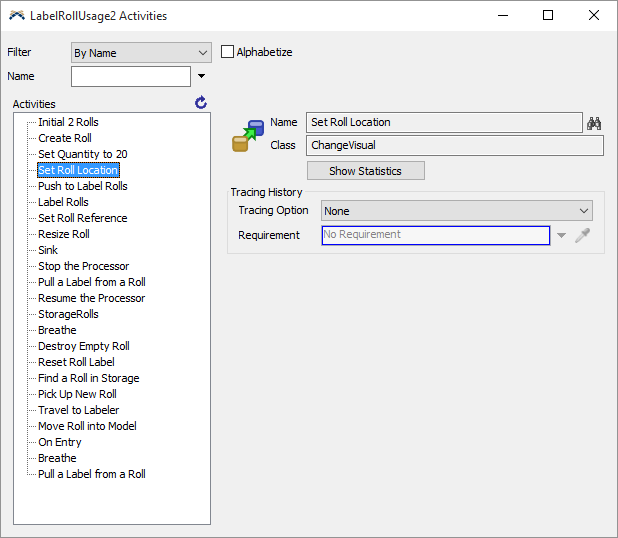
Task: Enable the Alphabetize checkbox
Action: 227,52
